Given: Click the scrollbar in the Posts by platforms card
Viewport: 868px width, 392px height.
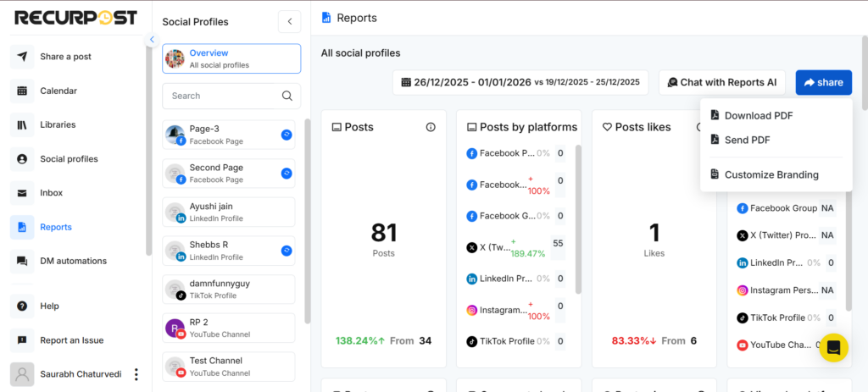Looking at the screenshot, I should click(x=578, y=219).
